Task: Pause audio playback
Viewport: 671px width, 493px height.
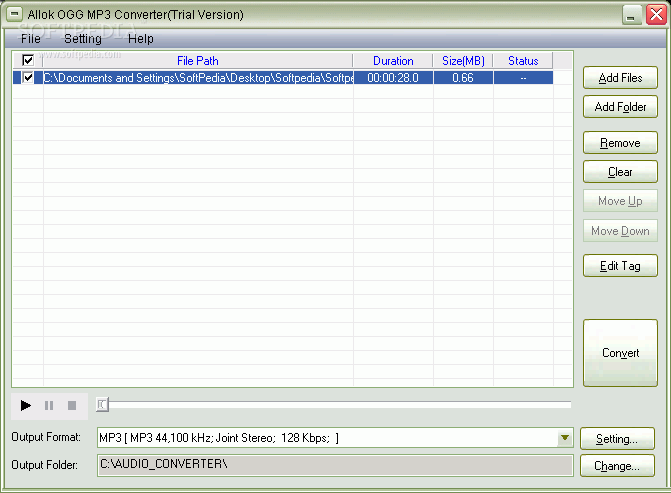Action: [x=49, y=405]
